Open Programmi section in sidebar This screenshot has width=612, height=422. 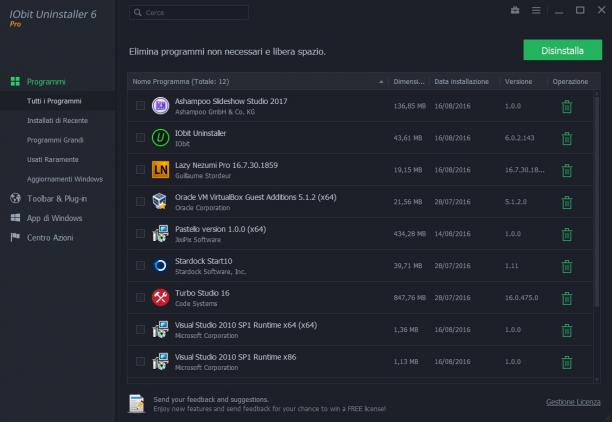tap(46, 82)
